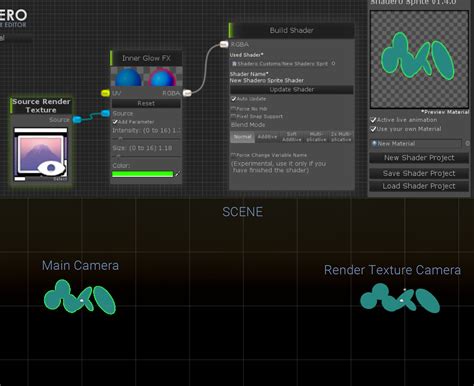The image size is (474, 386).
Task: Select the Normal blend mode tab
Action: pos(243,137)
